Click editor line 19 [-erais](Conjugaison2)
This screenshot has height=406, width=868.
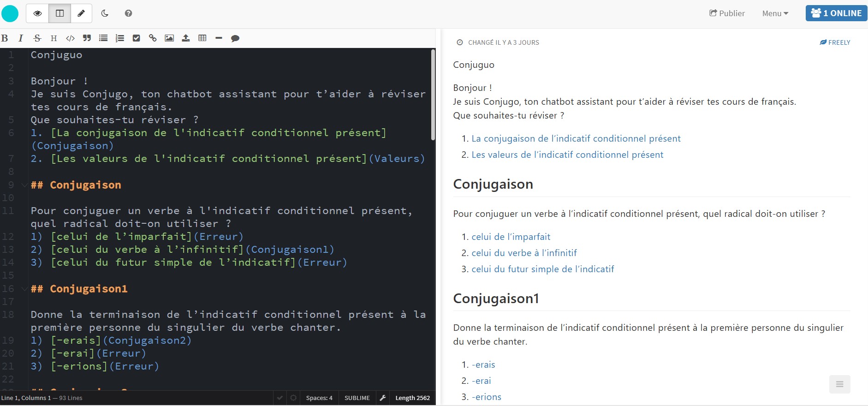click(x=111, y=340)
